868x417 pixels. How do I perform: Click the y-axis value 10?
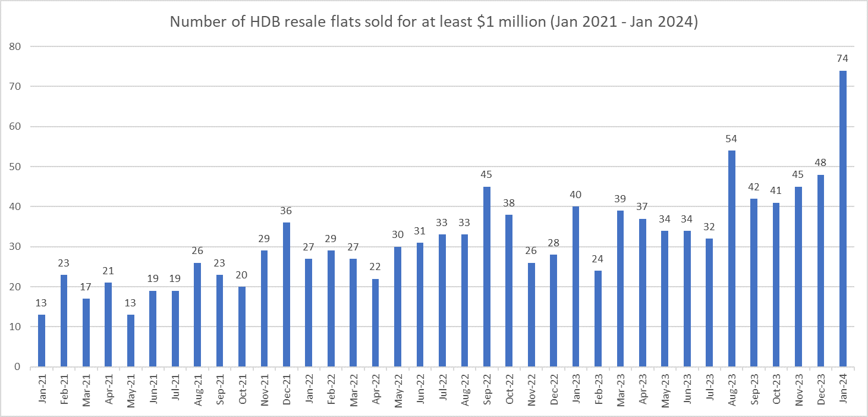(x=16, y=327)
